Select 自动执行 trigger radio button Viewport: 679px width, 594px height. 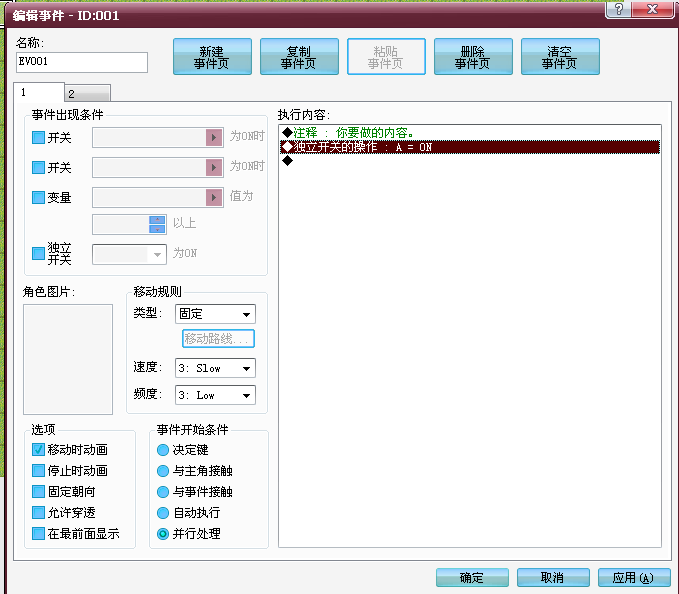[163, 513]
